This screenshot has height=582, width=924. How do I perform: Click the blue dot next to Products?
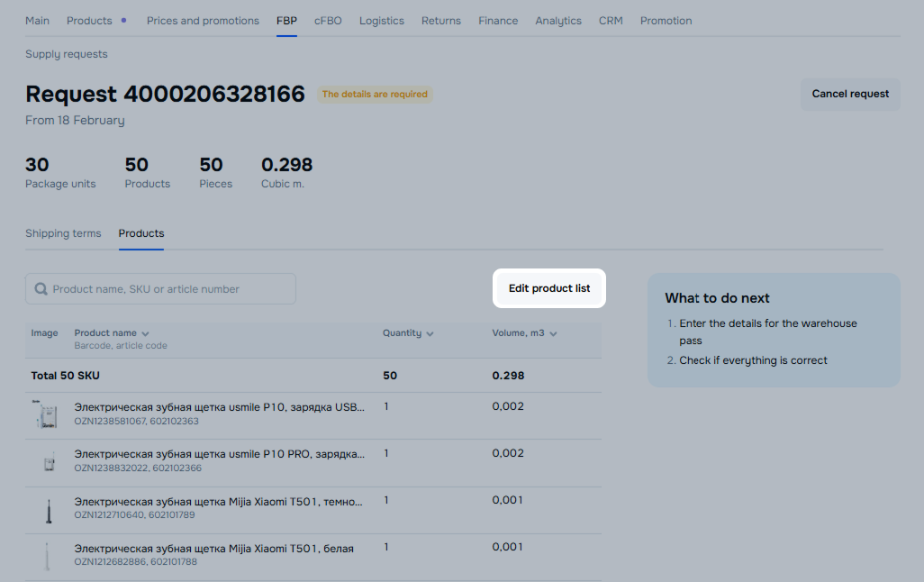point(123,20)
